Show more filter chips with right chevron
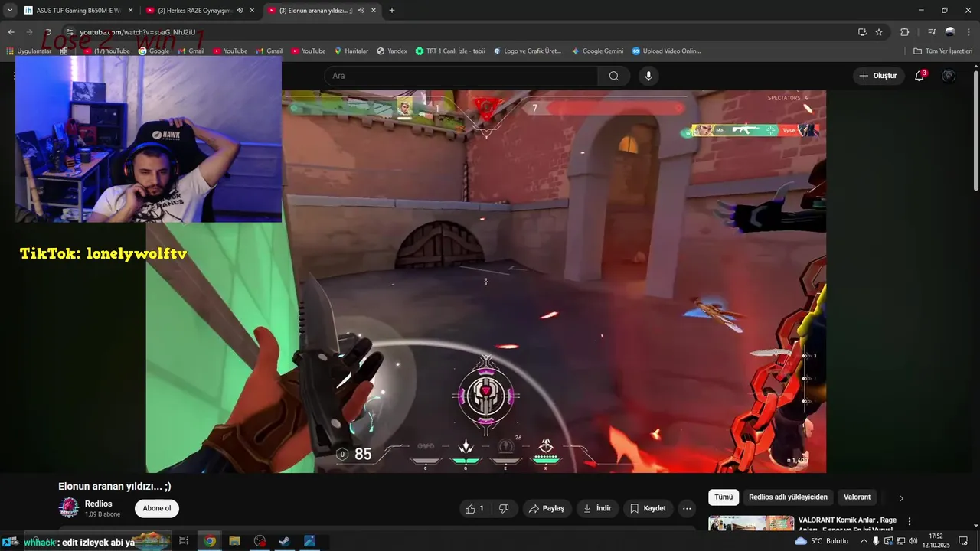980x551 pixels. 901,498
